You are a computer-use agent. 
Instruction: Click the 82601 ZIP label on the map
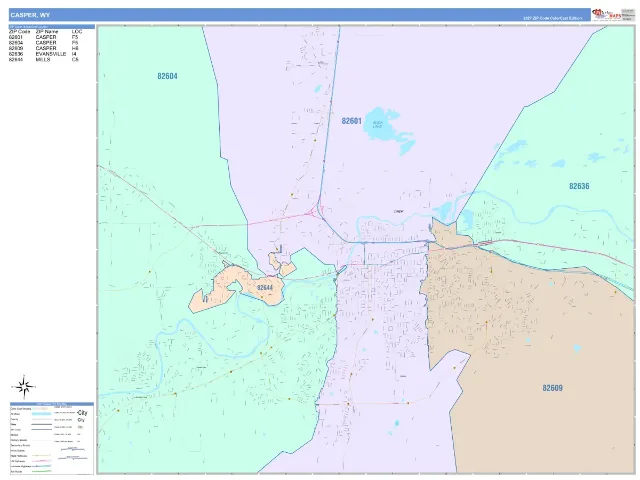[x=351, y=121]
